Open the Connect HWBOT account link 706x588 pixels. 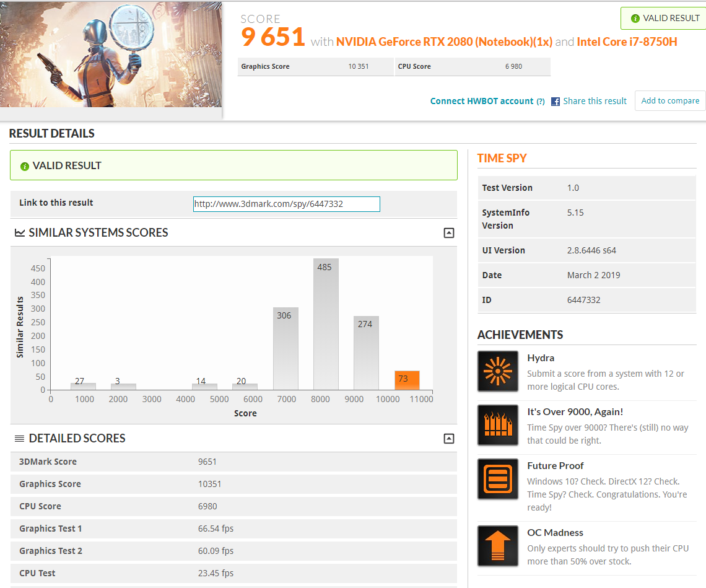click(482, 101)
